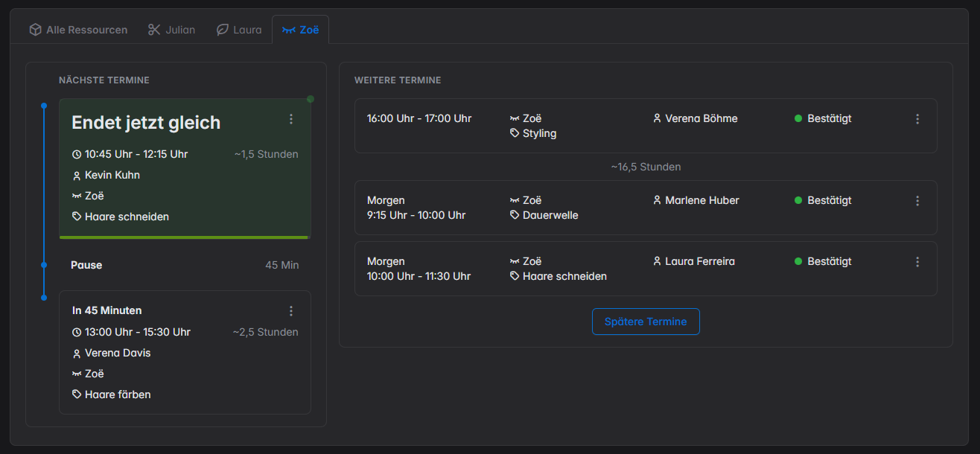Viewport: 980px width, 454px height.
Task: Click person icon next to Marlene Huber
Action: click(657, 200)
